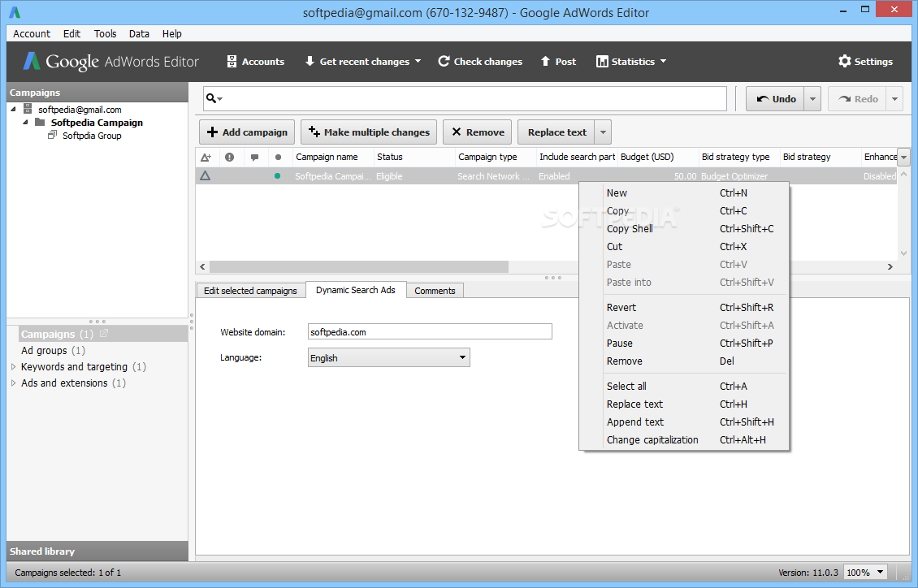
Task: Open the Shared library panel
Action: click(97, 551)
